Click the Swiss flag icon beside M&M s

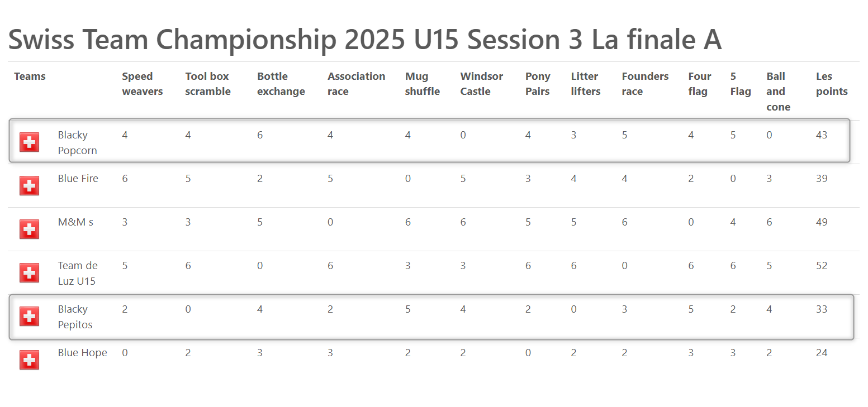[29, 229]
